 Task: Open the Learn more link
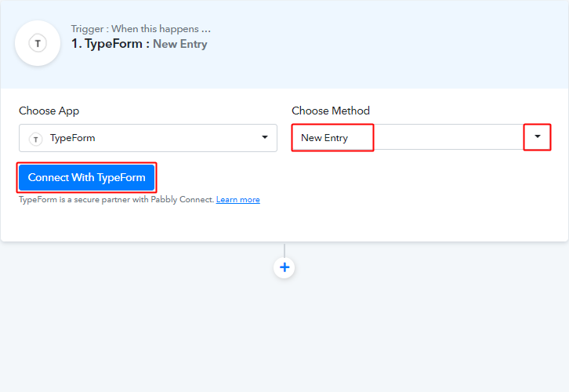click(x=238, y=200)
